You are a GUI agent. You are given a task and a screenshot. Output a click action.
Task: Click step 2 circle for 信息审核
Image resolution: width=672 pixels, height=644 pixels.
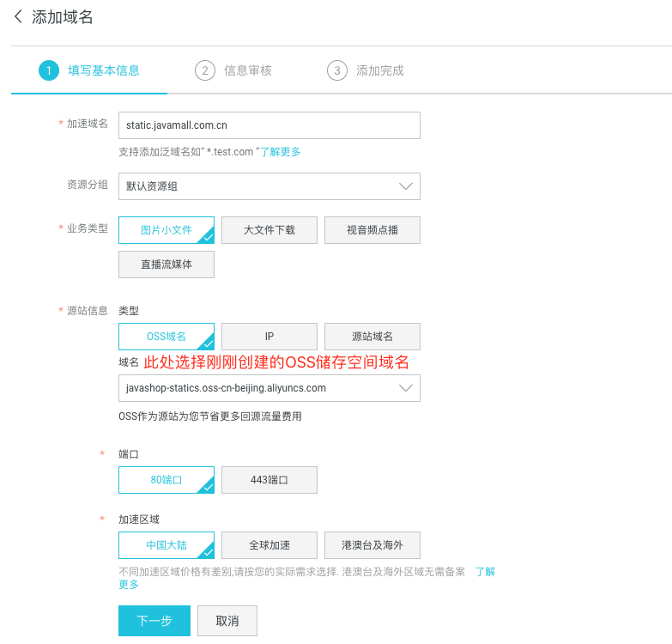pyautogui.click(x=205, y=70)
